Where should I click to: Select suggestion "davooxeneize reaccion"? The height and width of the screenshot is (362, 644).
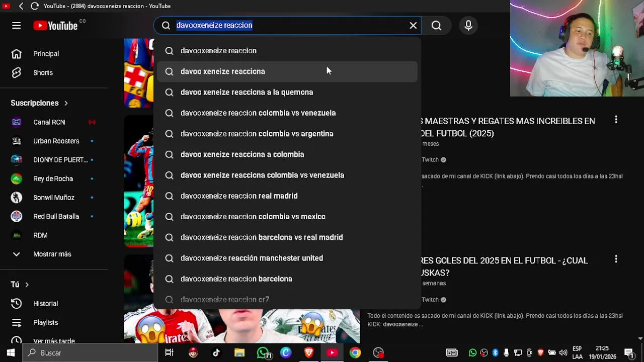pyautogui.click(x=287, y=51)
